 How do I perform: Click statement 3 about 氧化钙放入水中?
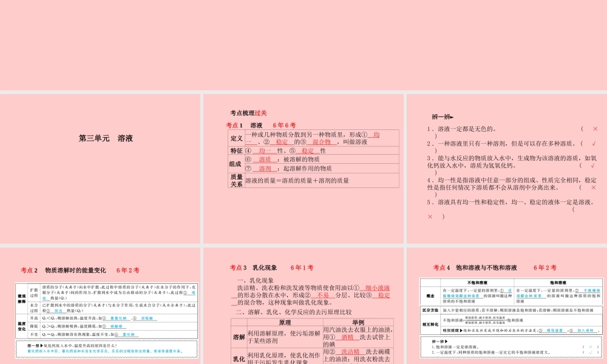pyautogui.click(x=512, y=165)
